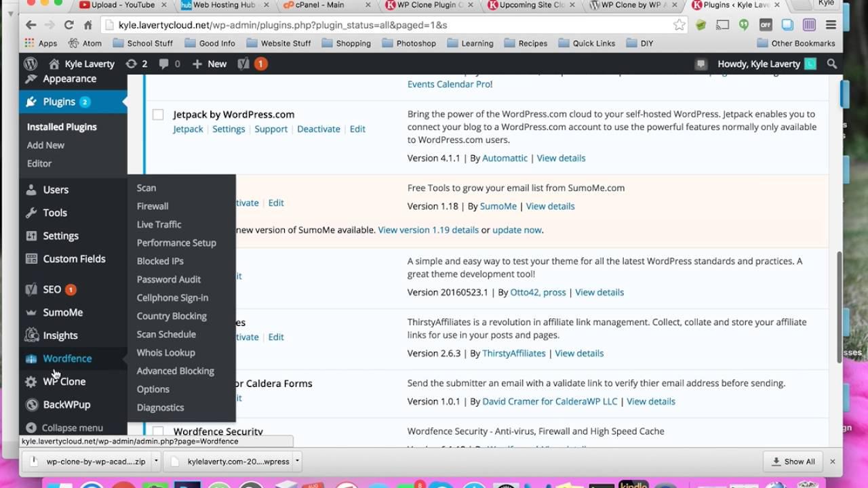Click the Users icon in sidebar

click(x=31, y=190)
